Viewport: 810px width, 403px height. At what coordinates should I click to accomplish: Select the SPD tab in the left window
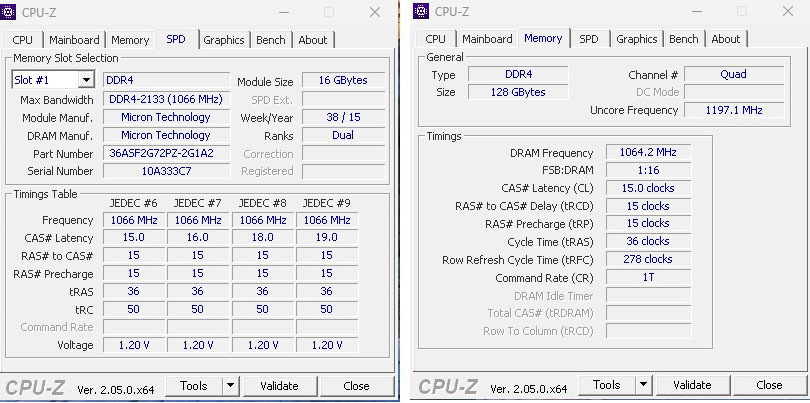point(176,39)
